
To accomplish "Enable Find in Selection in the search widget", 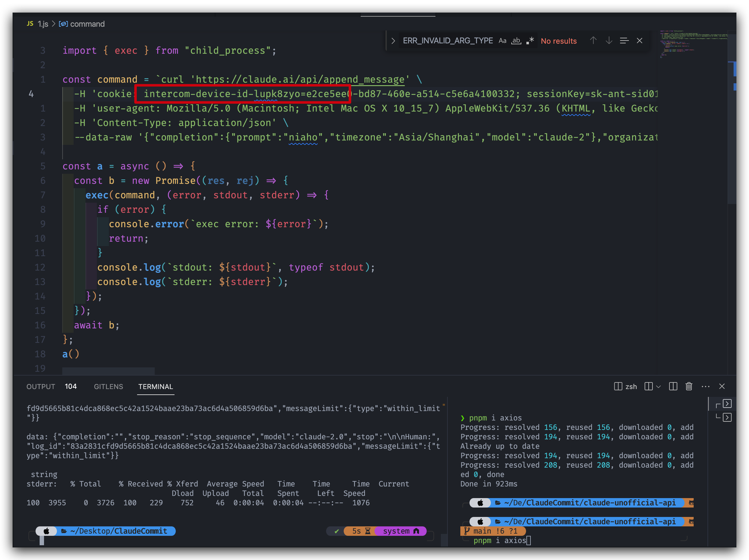I will point(624,41).
